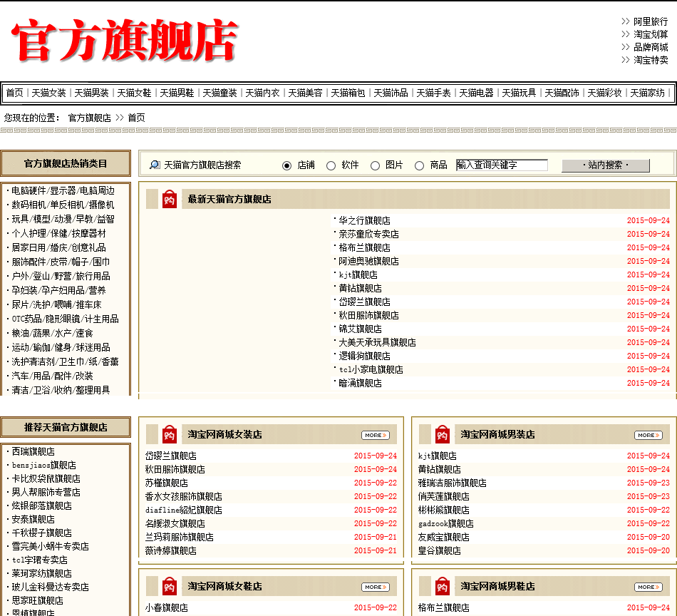Open 天猫电器 navigation item
Image resolution: width=677 pixels, height=616 pixels.
click(476, 93)
